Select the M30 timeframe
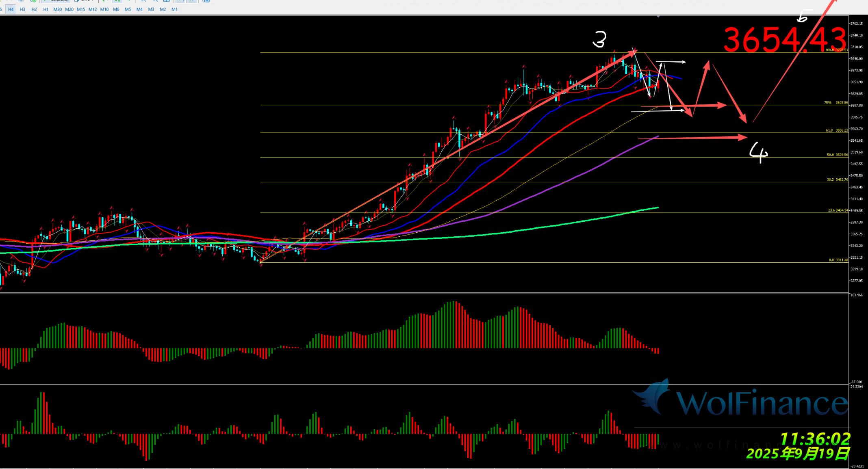 point(57,9)
